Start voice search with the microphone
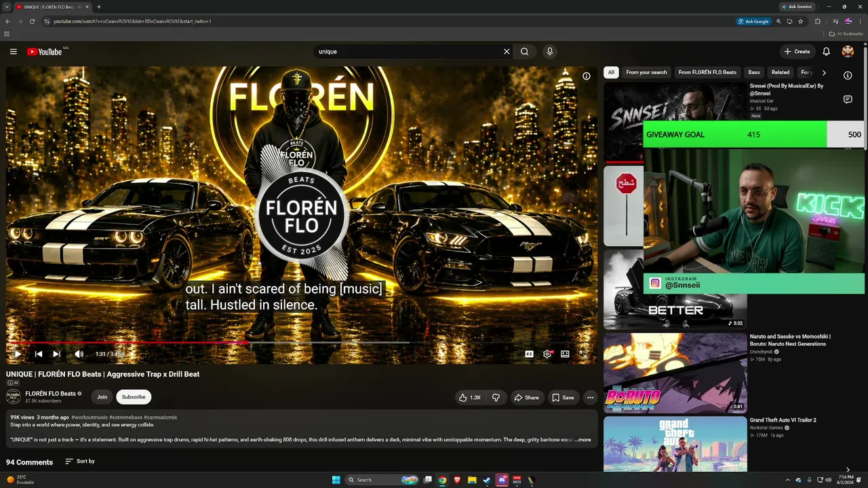The height and width of the screenshot is (488, 868). point(550,52)
